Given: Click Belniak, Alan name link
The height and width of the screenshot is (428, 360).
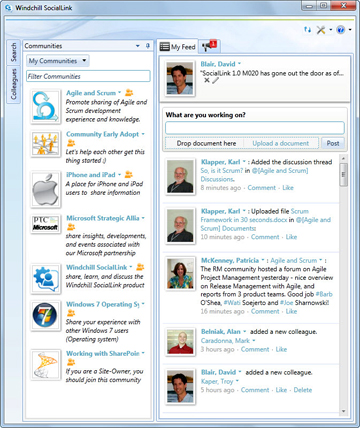Looking at the screenshot, I should [x=221, y=332].
